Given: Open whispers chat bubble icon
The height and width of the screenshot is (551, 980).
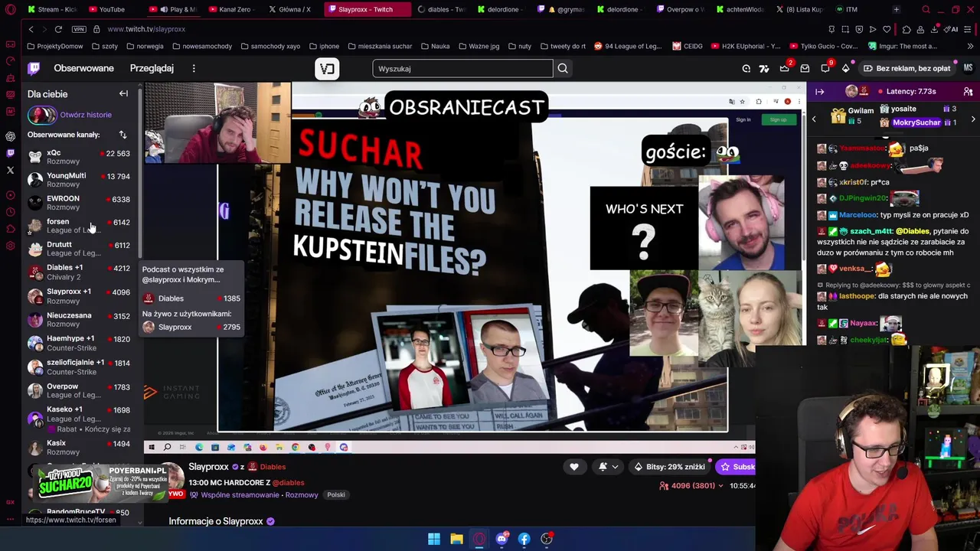Looking at the screenshot, I should [825, 68].
